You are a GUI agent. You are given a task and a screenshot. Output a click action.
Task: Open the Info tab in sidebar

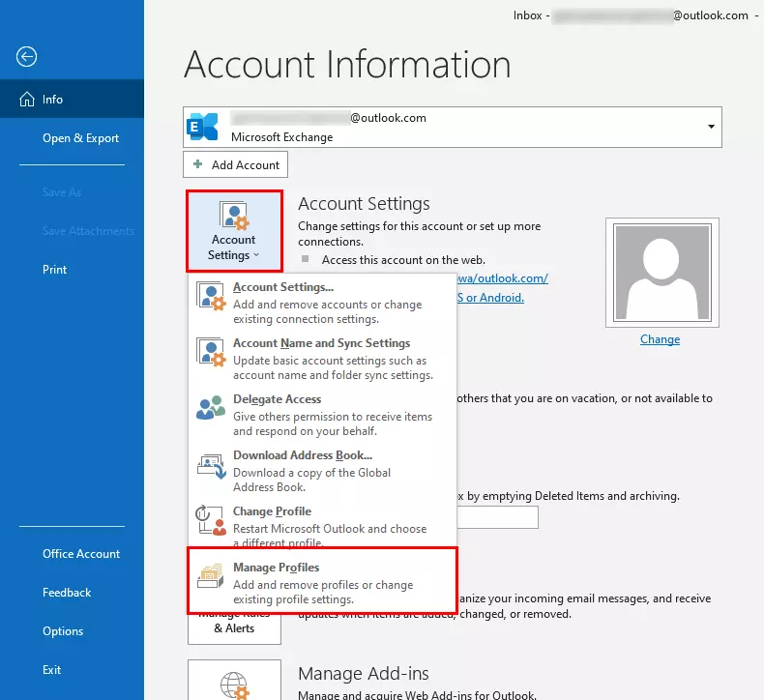pos(73,99)
